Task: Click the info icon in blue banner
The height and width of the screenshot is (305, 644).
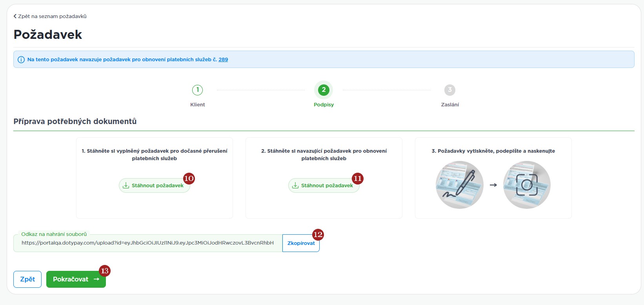Action: (21, 60)
